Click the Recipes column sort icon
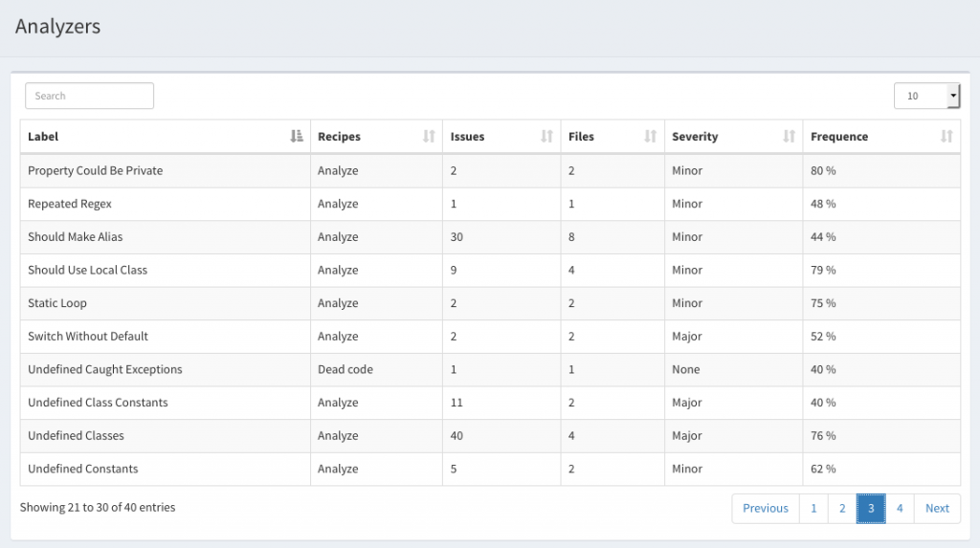The width and height of the screenshot is (980, 548). click(429, 136)
